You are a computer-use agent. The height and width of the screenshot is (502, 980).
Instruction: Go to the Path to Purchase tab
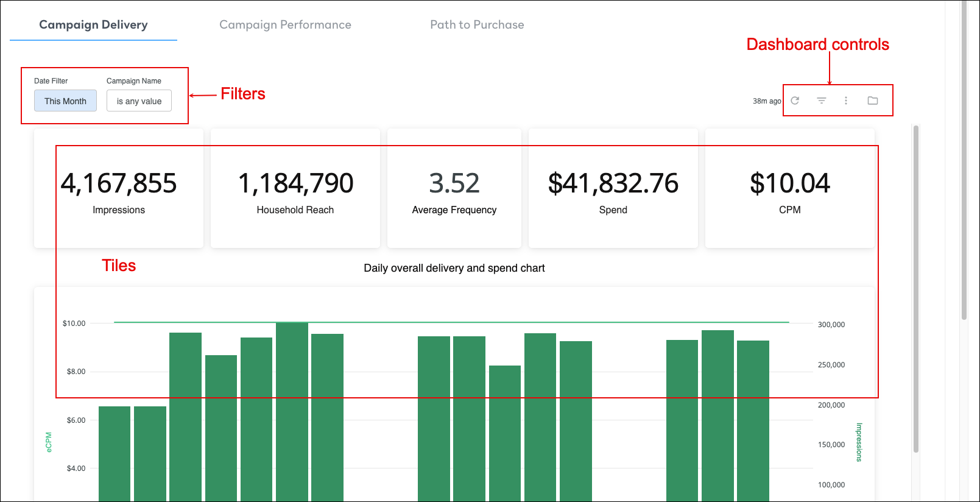pyautogui.click(x=477, y=25)
